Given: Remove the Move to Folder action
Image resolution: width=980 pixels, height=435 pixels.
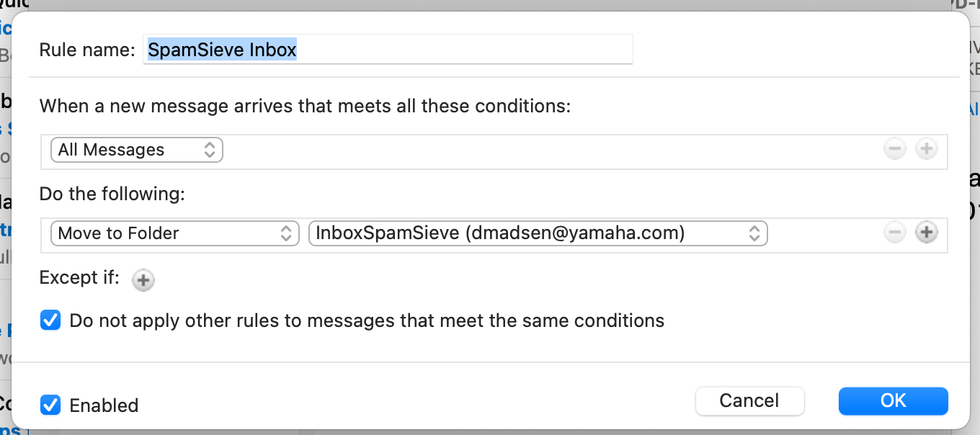Looking at the screenshot, I should coord(894,233).
